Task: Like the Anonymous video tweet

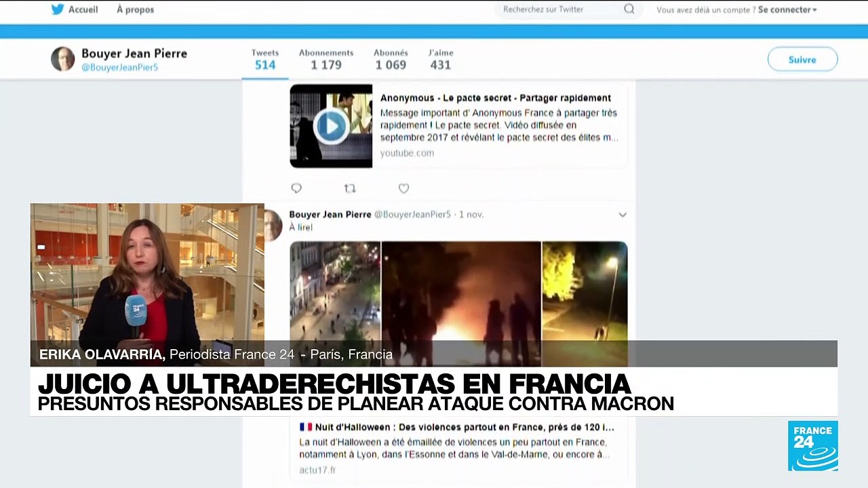Action: tap(403, 188)
